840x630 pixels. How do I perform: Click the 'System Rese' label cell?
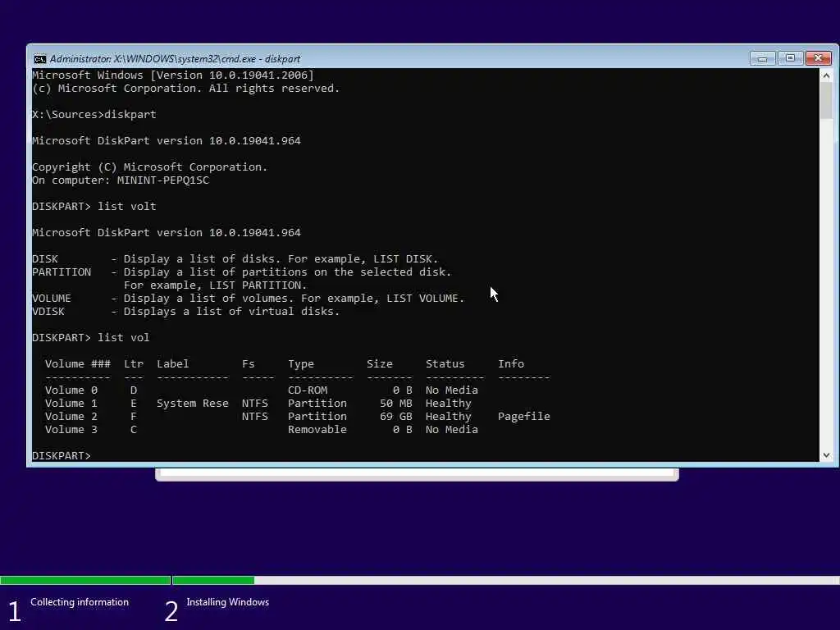[x=192, y=403]
